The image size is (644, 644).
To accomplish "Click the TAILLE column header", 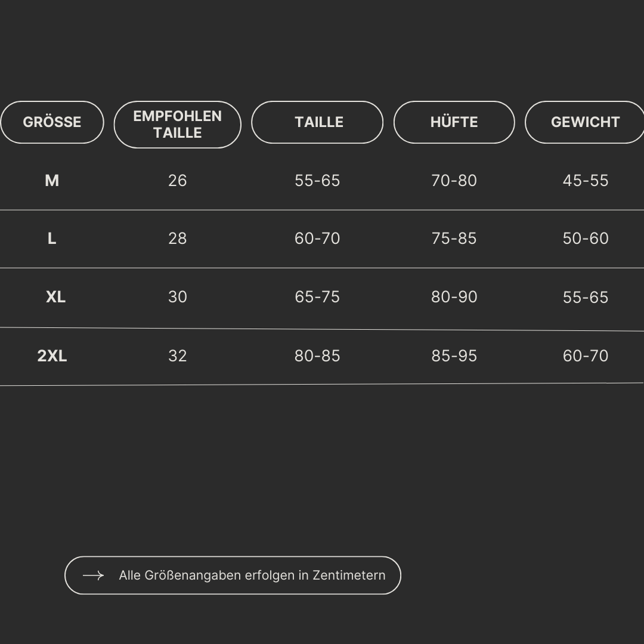I will point(317,122).
